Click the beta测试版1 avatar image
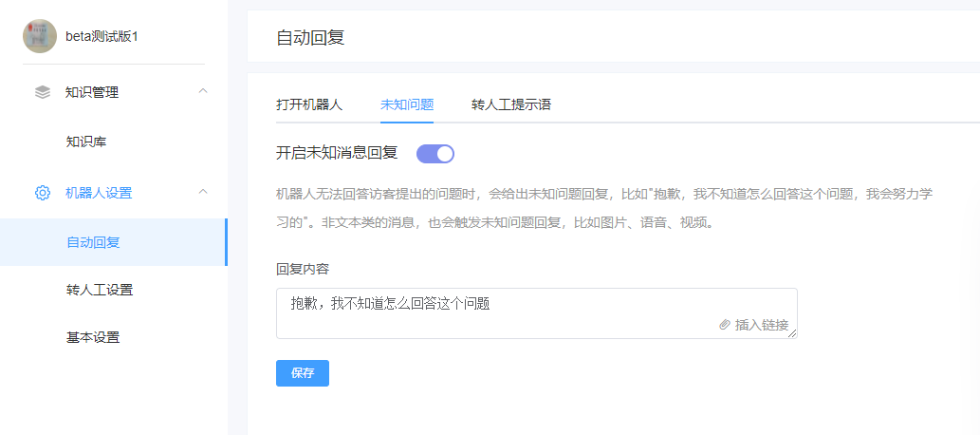 40,36
